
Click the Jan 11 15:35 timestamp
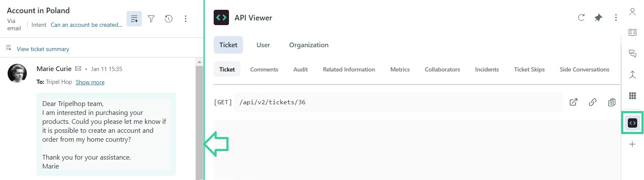106,69
